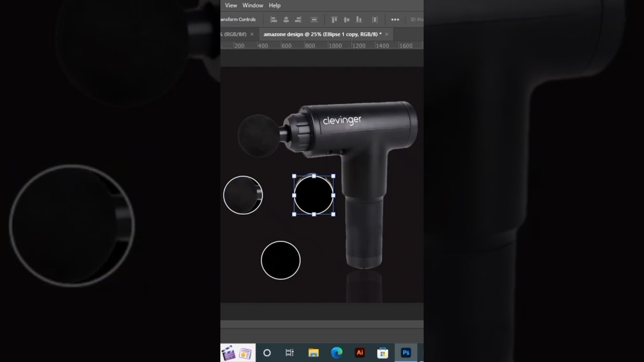Viewport: 644px width, 362px height.
Task: Close the amazone design document tab
Action: [387, 34]
